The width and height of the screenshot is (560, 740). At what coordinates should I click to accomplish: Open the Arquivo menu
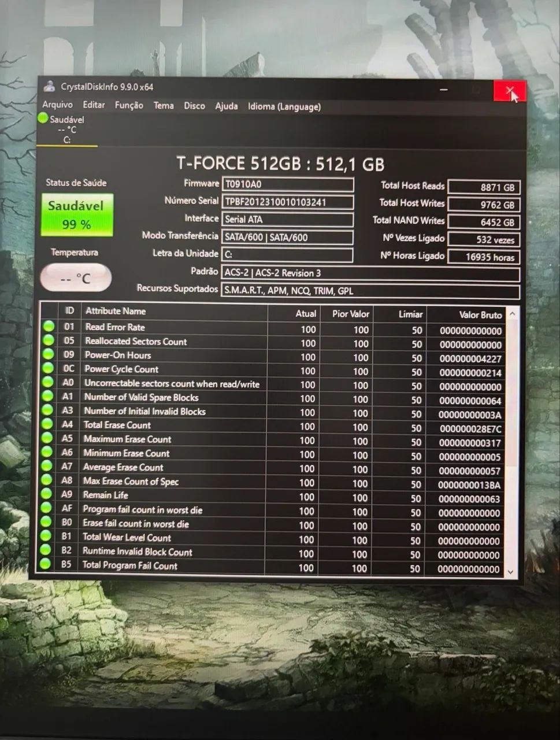pos(58,105)
